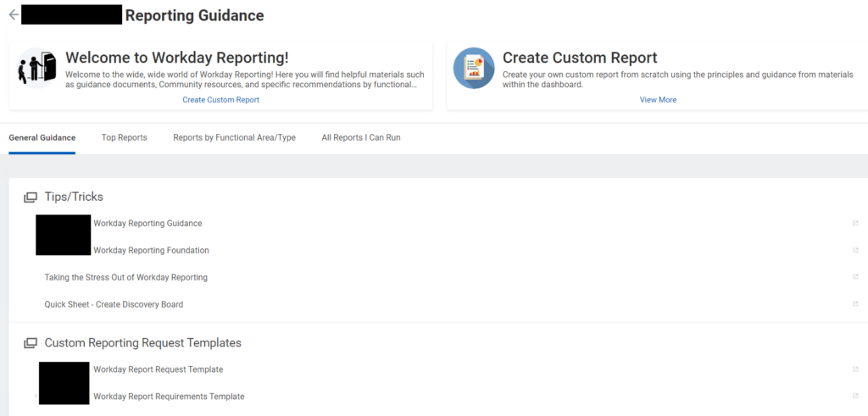Open external link icon for Taking the Stress Out
This screenshot has height=416, width=868.
[855, 277]
